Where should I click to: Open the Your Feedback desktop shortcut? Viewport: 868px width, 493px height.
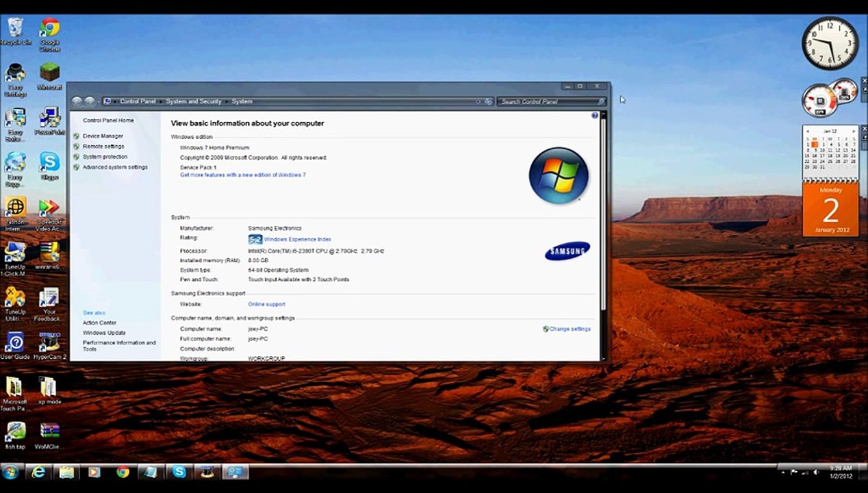(49, 305)
